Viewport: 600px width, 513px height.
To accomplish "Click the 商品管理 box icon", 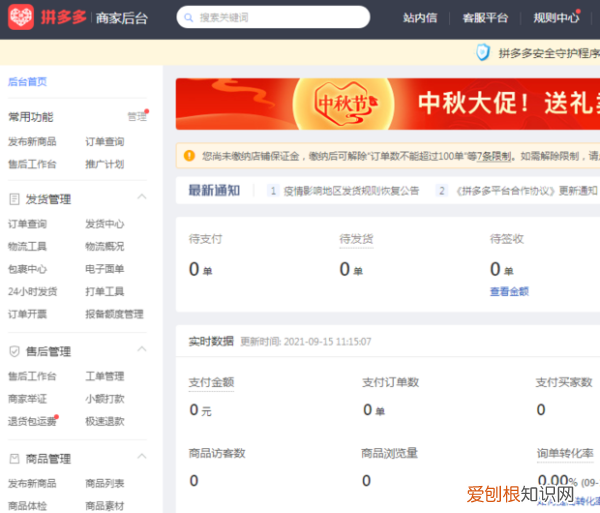I will (x=14, y=458).
